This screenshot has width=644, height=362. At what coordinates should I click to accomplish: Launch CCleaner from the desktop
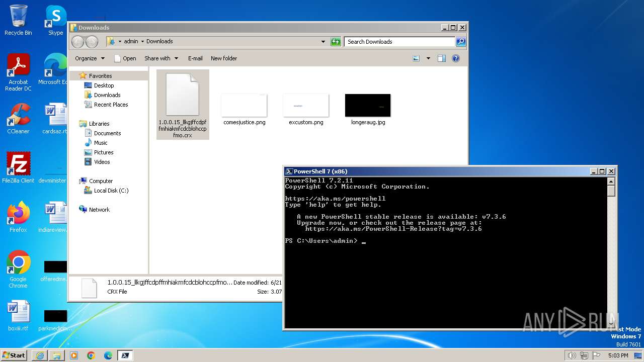18,119
